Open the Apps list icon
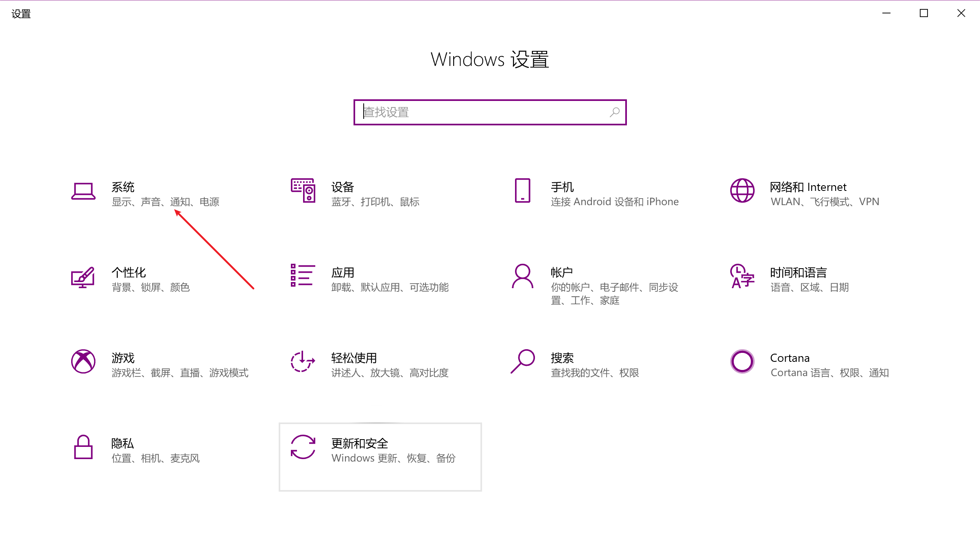Viewport: 980px width, 558px height. click(303, 276)
